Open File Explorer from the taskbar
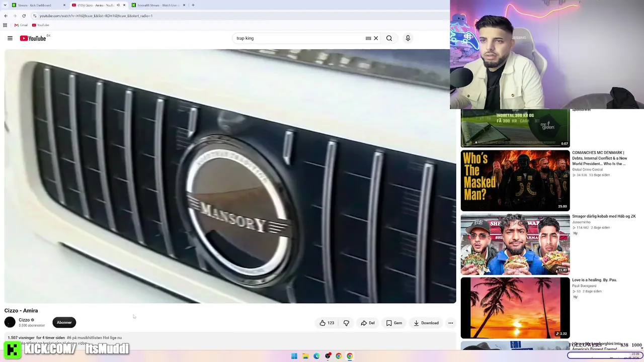This screenshot has height=362, width=644. 305,356
